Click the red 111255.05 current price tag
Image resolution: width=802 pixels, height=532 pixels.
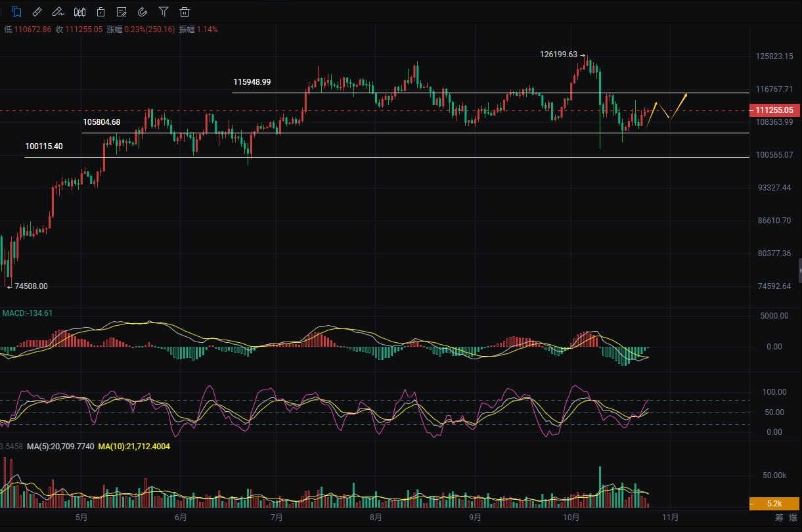774,110
